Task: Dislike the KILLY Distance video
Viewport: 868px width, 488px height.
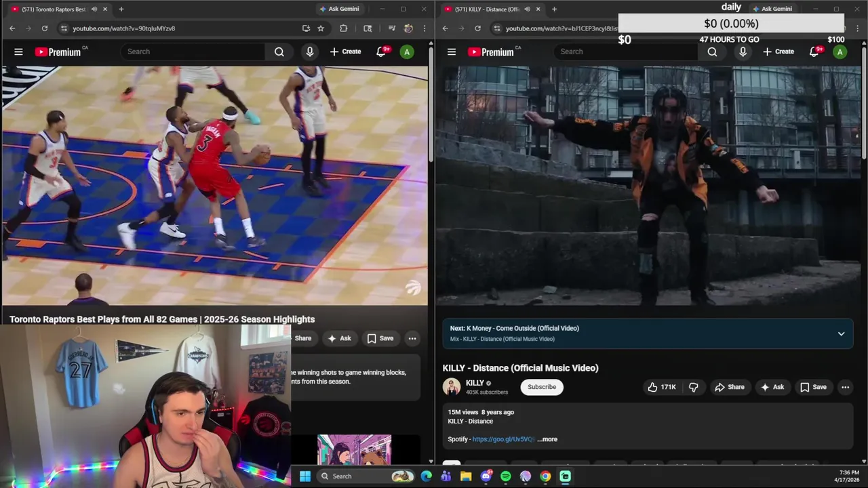Action: pyautogui.click(x=693, y=387)
